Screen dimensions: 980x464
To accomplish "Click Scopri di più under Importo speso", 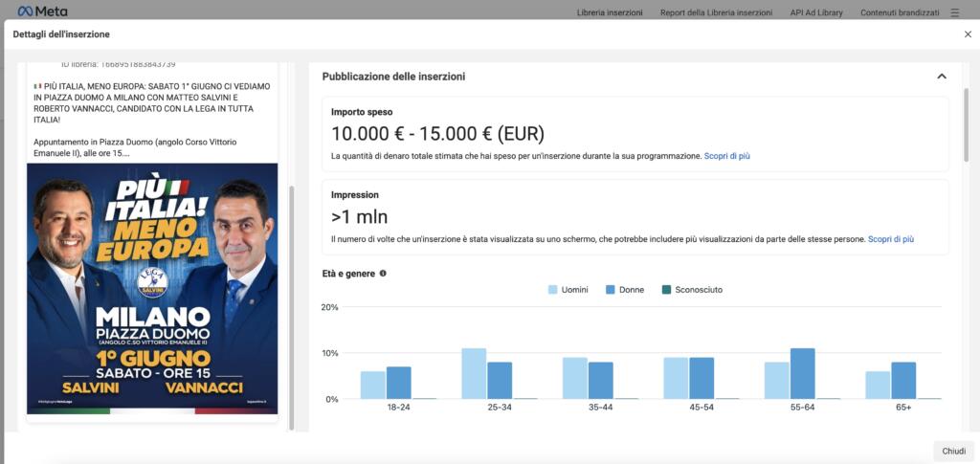I will 726,155.
